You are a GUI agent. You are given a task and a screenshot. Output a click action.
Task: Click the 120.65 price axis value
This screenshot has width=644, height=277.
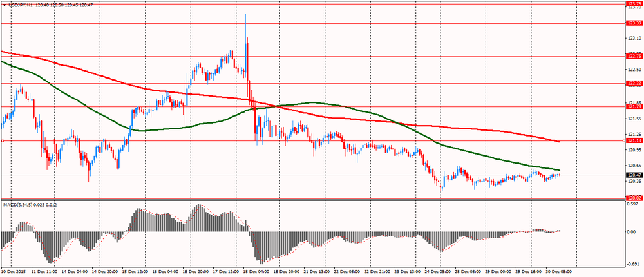(633, 165)
